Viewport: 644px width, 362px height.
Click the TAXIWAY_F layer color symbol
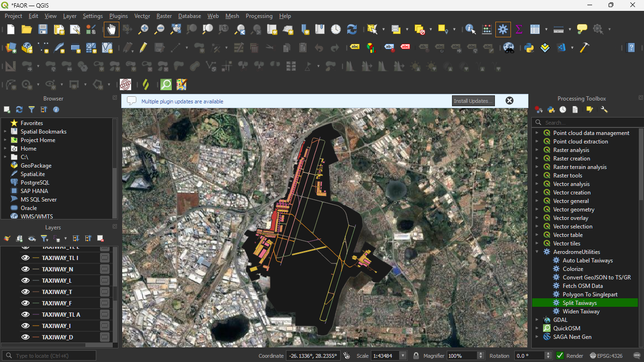pyautogui.click(x=36, y=303)
